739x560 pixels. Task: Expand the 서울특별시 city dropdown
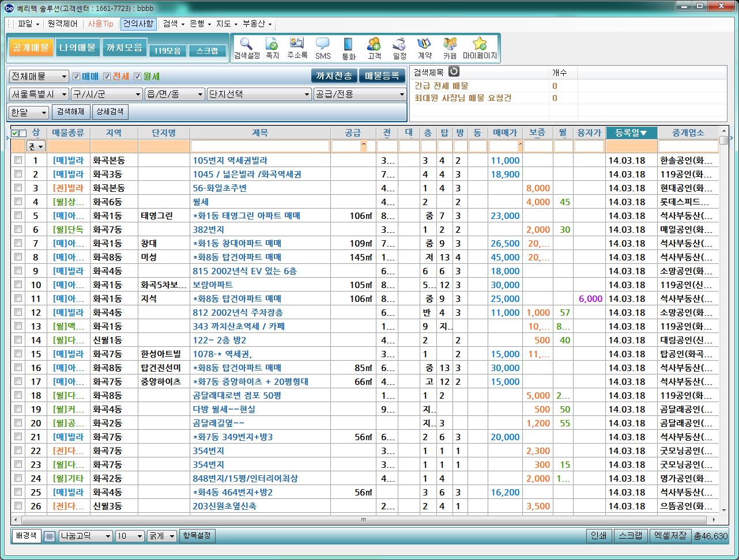point(39,94)
